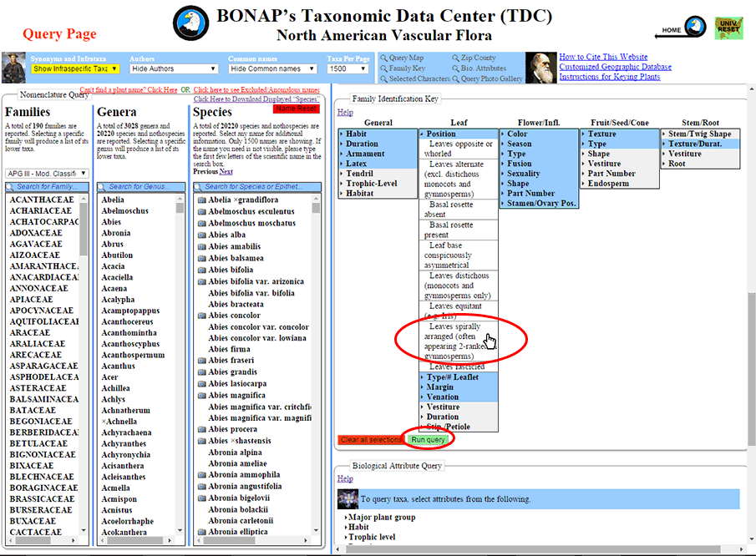
Task: Open the Hide Authors dropdown
Action: tap(174, 69)
